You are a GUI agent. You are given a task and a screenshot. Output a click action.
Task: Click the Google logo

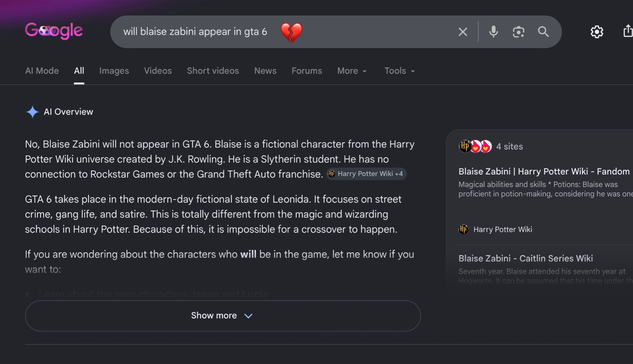point(54,31)
